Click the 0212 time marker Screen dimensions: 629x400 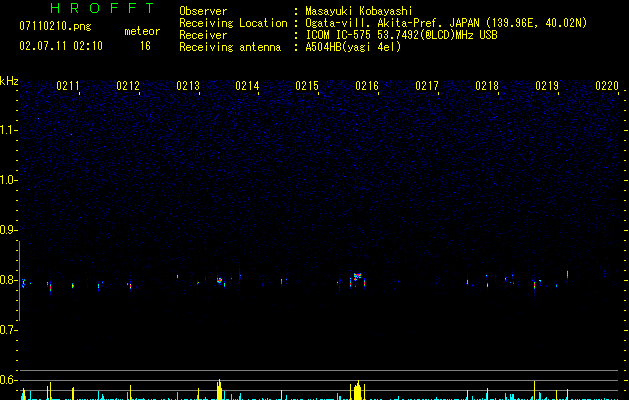pos(128,86)
